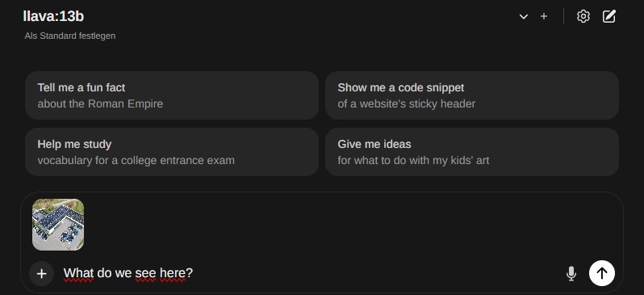Click the 'Als Standard festlegen' link
Viewport: 644px width, 295px height.
pos(70,36)
